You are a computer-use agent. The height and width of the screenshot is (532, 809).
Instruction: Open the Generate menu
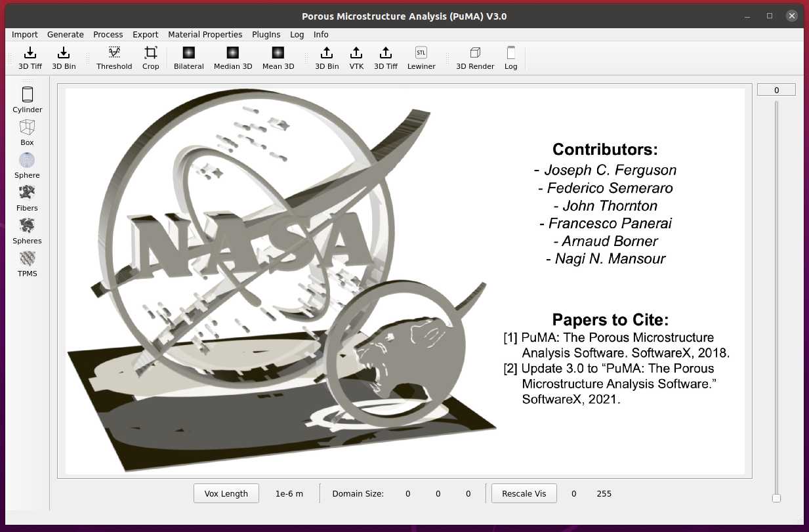click(x=66, y=35)
